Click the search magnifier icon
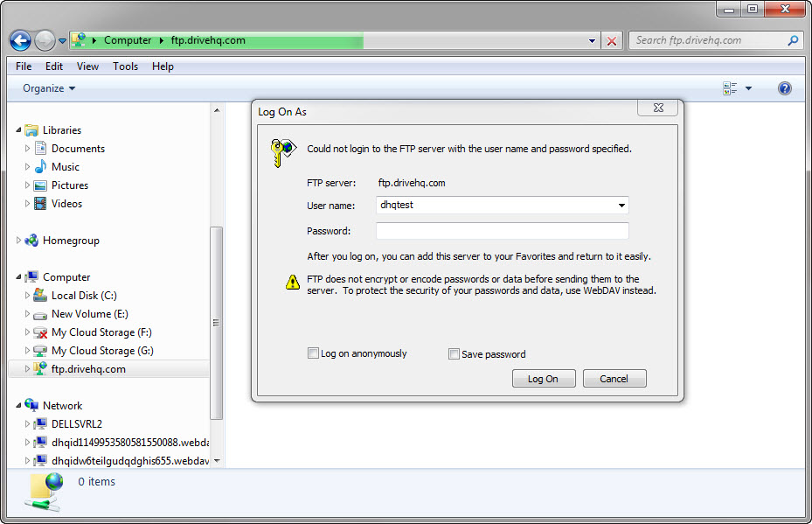The width and height of the screenshot is (812, 524). pyautogui.click(x=793, y=40)
